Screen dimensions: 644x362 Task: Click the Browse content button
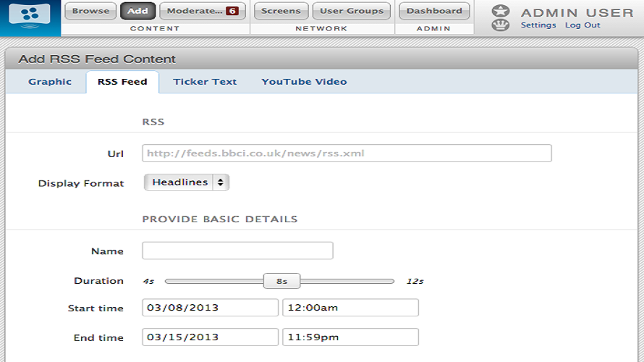(x=90, y=11)
